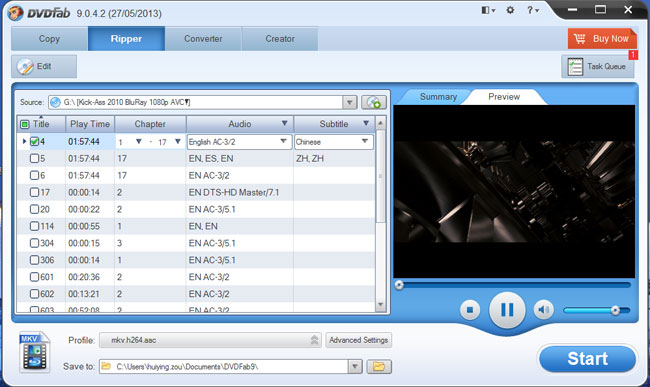Check the title 17 checkbox
The image size is (650, 387).
(34, 192)
